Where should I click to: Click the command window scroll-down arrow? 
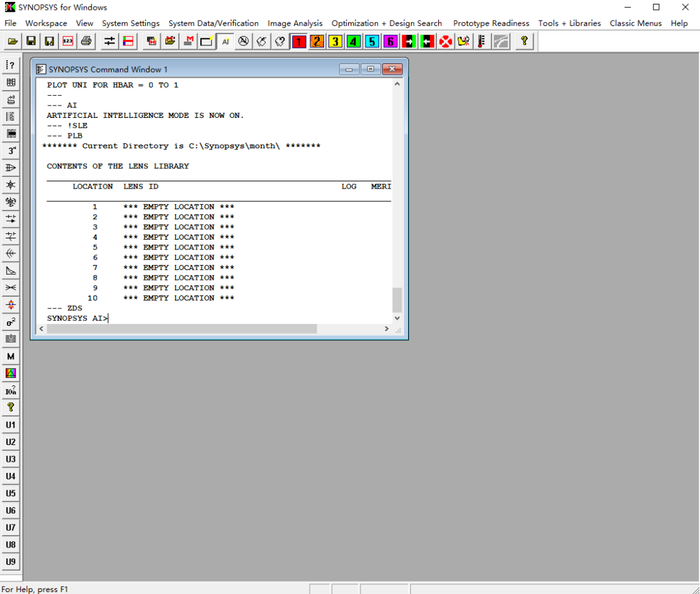[397, 318]
